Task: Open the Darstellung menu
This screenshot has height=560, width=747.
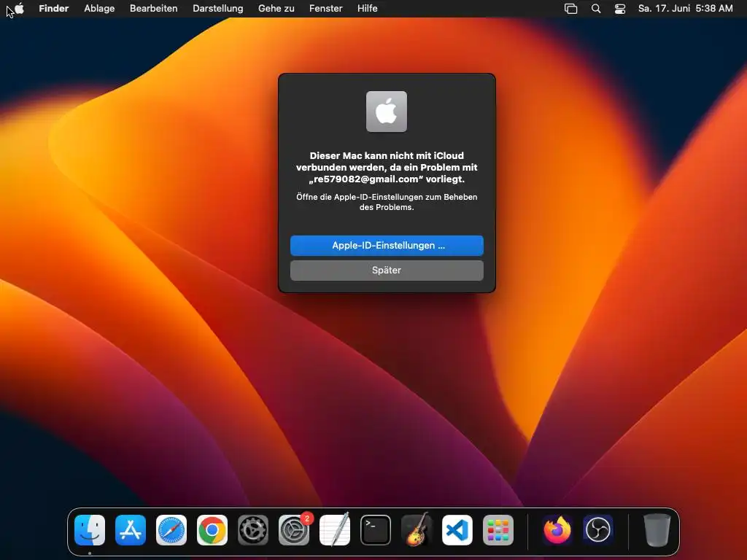Action: [x=217, y=8]
